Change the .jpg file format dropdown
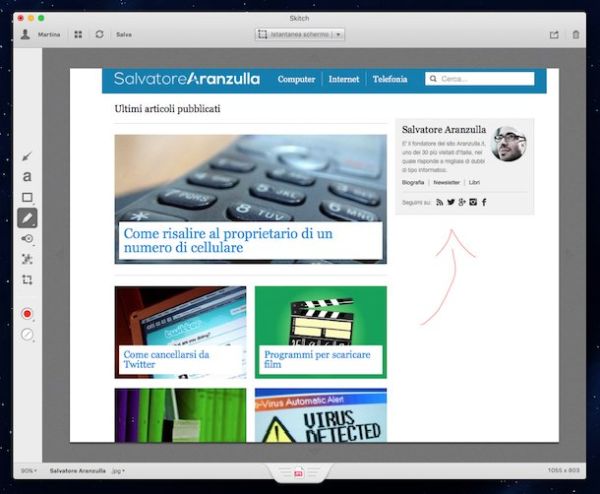 click(x=116, y=470)
